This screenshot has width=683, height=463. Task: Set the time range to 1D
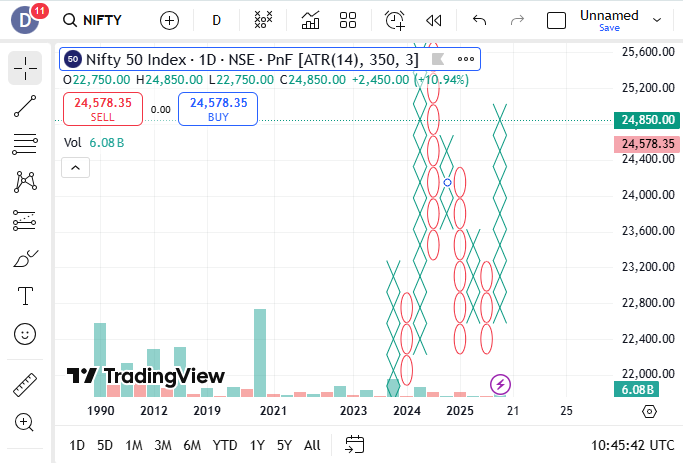(77, 445)
